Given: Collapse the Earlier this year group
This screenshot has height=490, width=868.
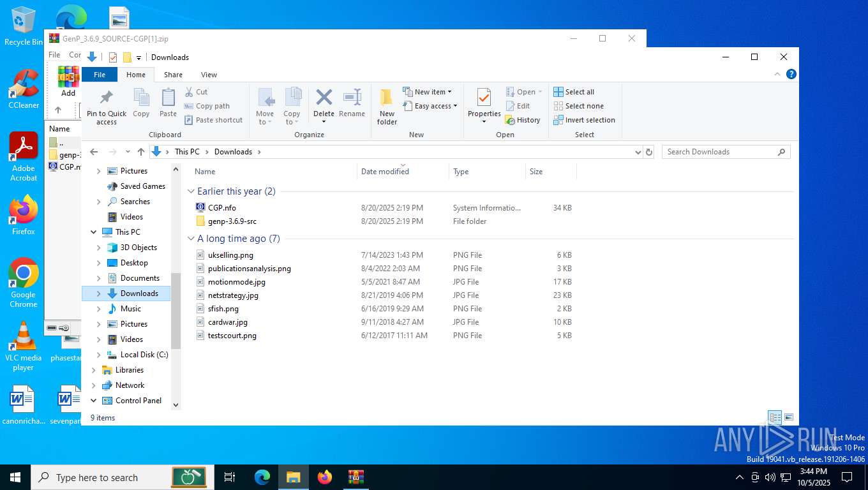Looking at the screenshot, I should coord(191,191).
